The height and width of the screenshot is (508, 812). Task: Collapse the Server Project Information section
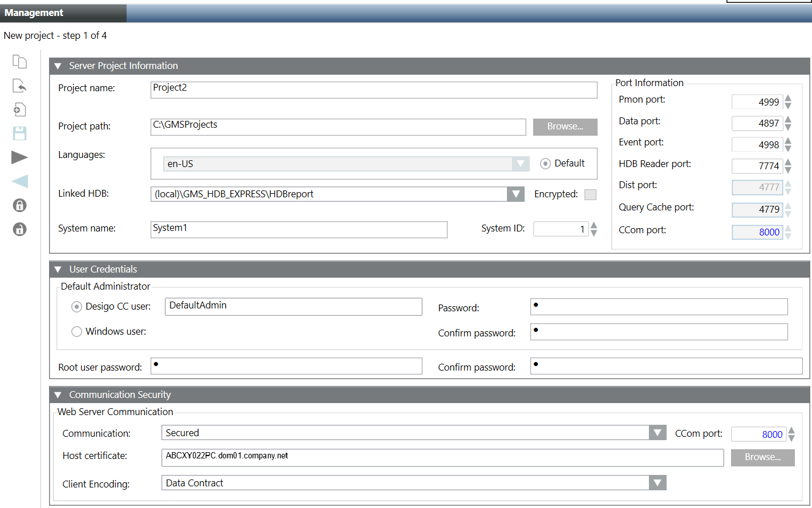coord(58,66)
